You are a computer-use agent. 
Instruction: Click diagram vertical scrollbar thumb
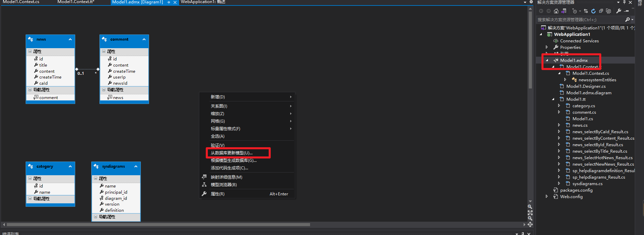pyautogui.click(x=530, y=50)
